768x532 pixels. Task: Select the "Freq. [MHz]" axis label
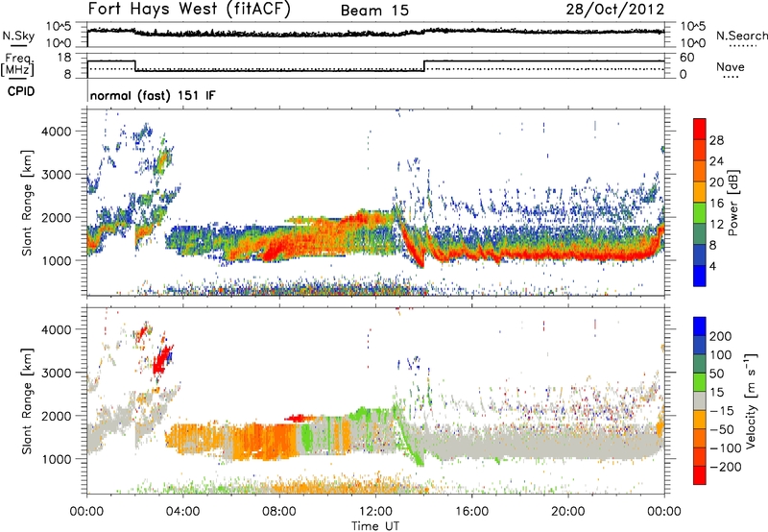coord(18,64)
